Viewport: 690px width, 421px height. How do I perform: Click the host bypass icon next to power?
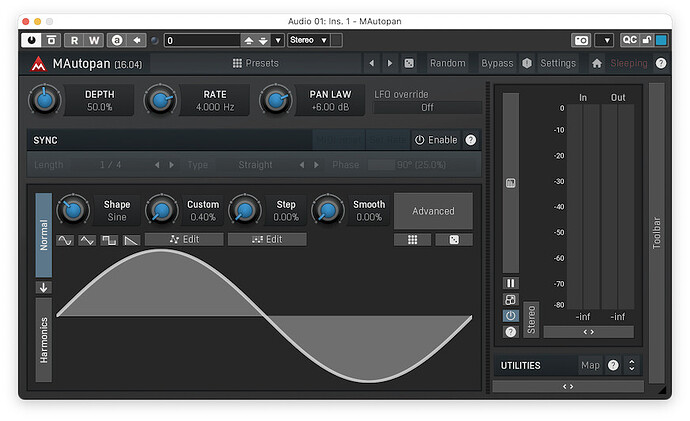pos(51,40)
